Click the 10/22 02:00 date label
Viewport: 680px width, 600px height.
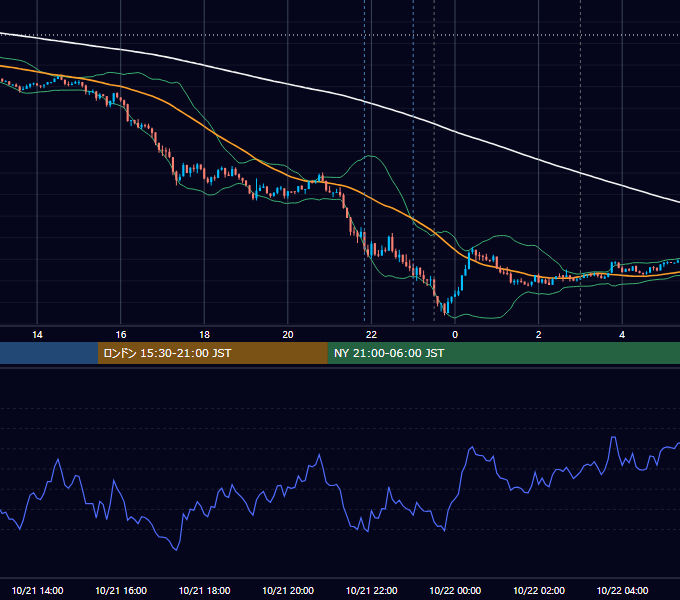coord(539,590)
